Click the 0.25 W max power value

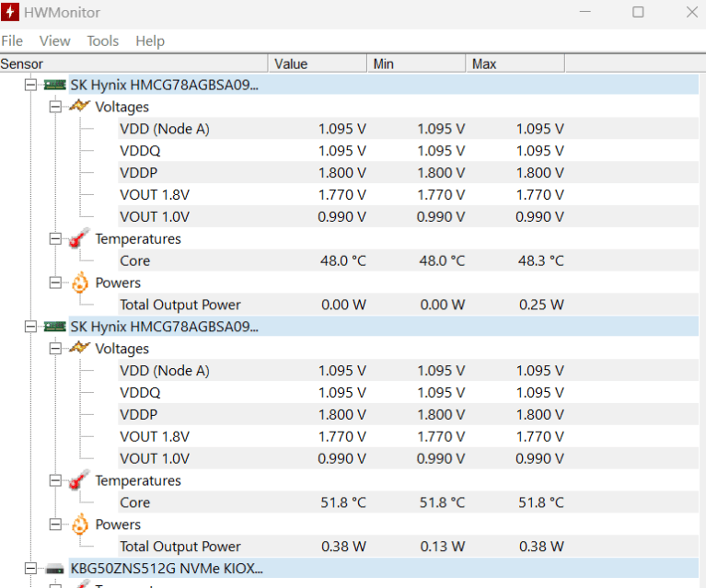tap(541, 305)
